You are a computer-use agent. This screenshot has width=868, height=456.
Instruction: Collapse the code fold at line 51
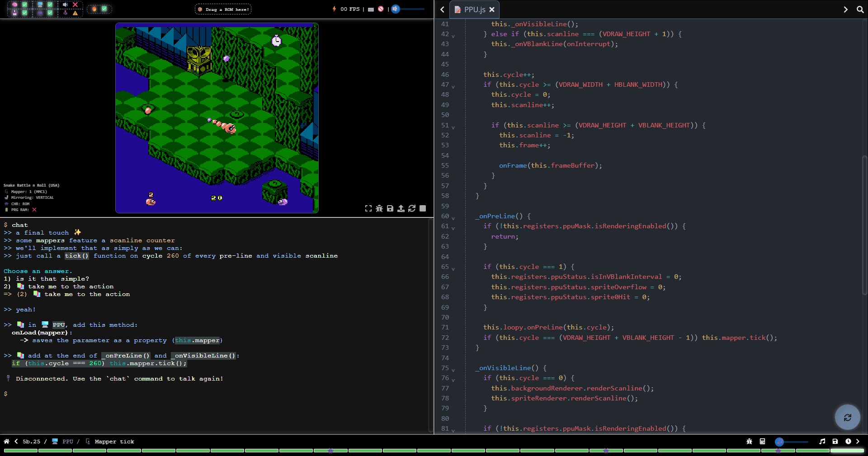(x=453, y=127)
